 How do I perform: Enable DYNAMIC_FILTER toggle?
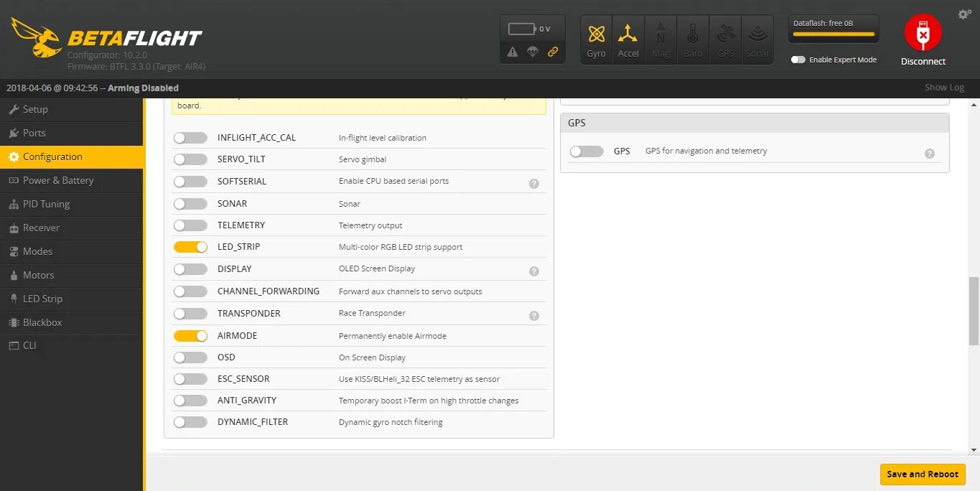tap(190, 422)
